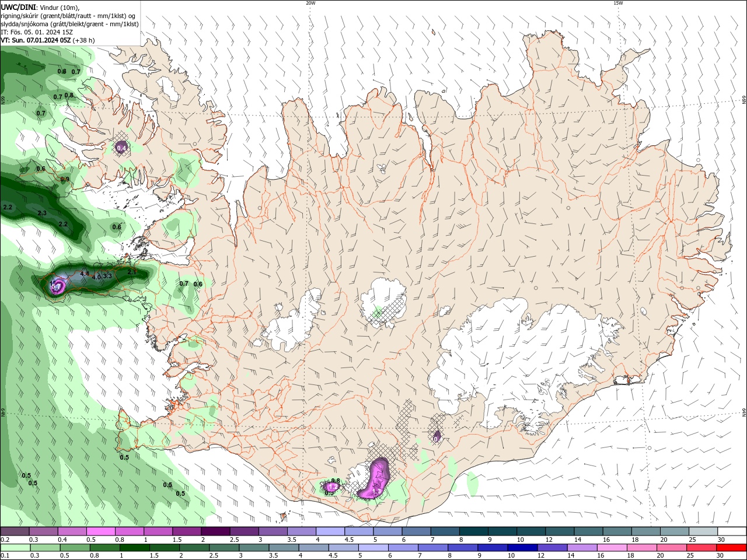This screenshot has width=747, height=560.
Task: Click the pure red 30 mm rain swatch
Action: (732, 548)
